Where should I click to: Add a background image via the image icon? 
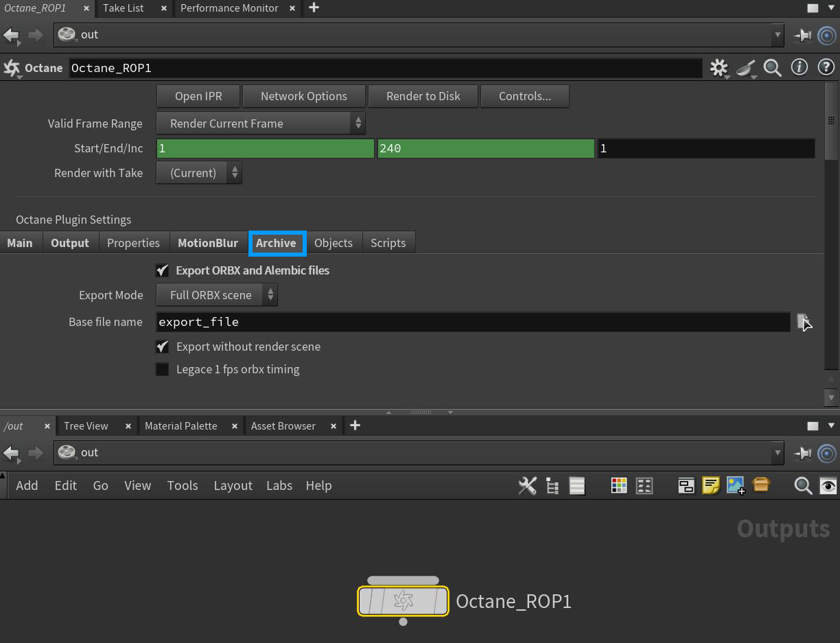coord(736,485)
